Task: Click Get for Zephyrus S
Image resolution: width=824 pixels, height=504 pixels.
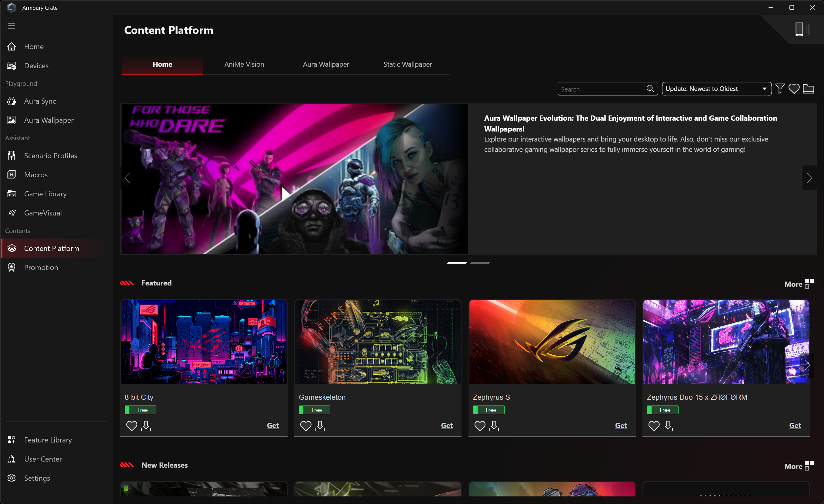Action: [x=621, y=426]
